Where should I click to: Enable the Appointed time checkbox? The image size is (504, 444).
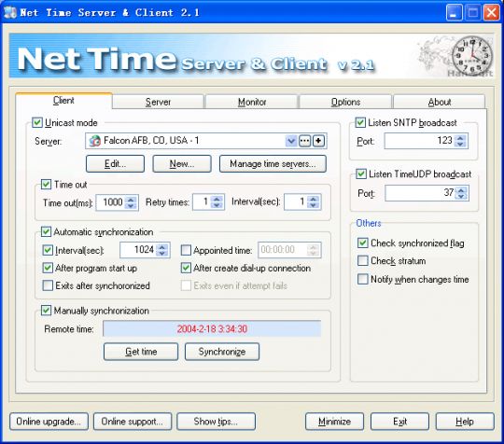pos(186,250)
